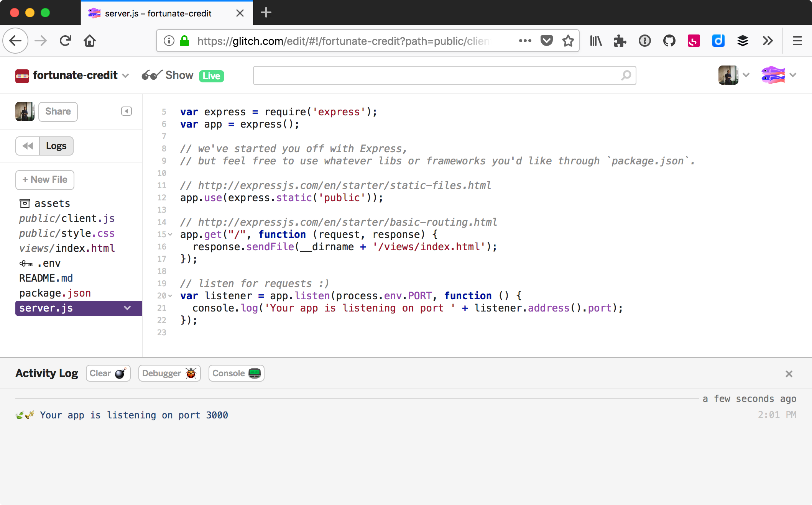Viewport: 812px width, 505px height.
Task: Collapse the sidebar with arrow toggle
Action: click(127, 111)
